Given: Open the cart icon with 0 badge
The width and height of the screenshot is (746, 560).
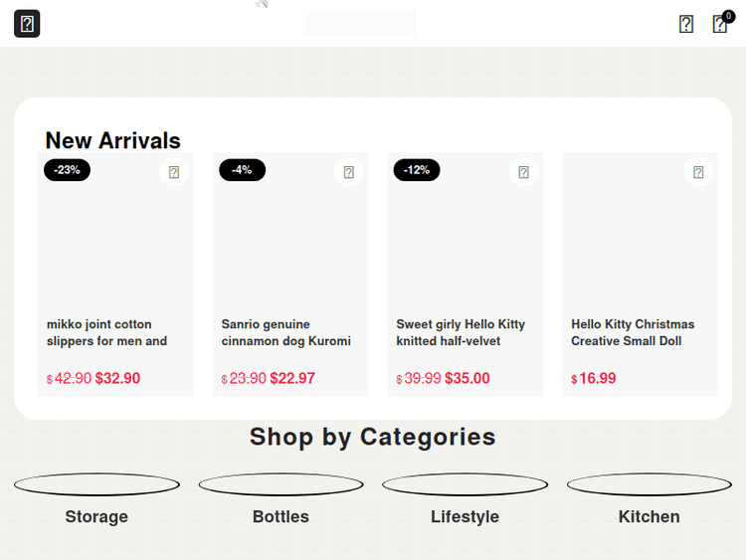Looking at the screenshot, I should point(720,24).
